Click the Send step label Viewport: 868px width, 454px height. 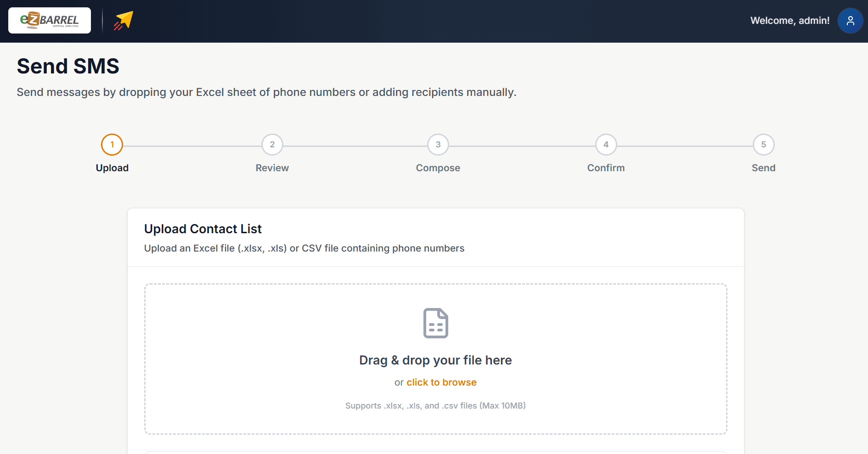pyautogui.click(x=763, y=168)
